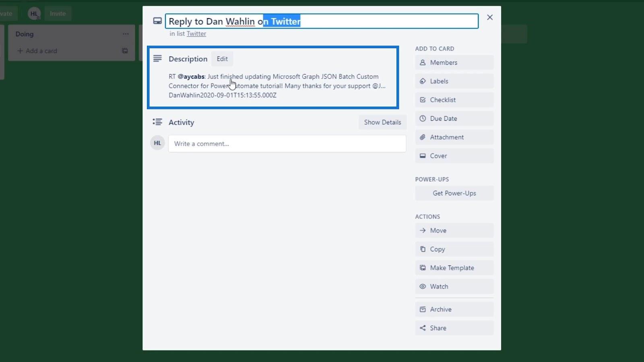Open the Doing list menu dots
This screenshot has height=362, width=644.
click(x=126, y=34)
